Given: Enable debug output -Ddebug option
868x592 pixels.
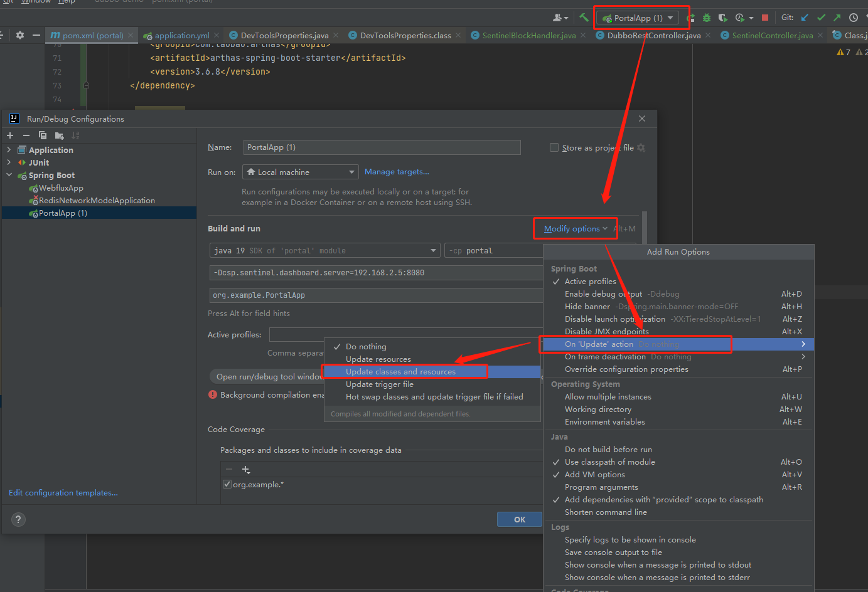Looking at the screenshot, I should (x=678, y=294).
